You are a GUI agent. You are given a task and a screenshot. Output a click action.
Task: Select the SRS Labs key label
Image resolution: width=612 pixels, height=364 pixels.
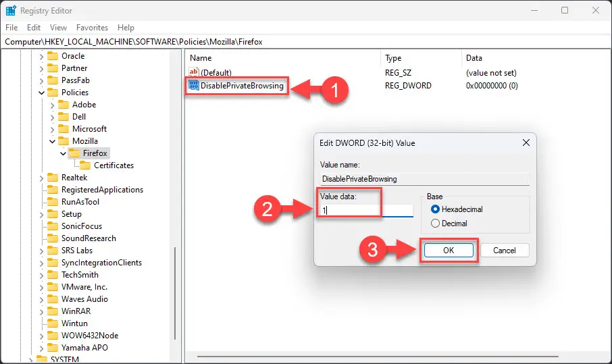point(77,250)
